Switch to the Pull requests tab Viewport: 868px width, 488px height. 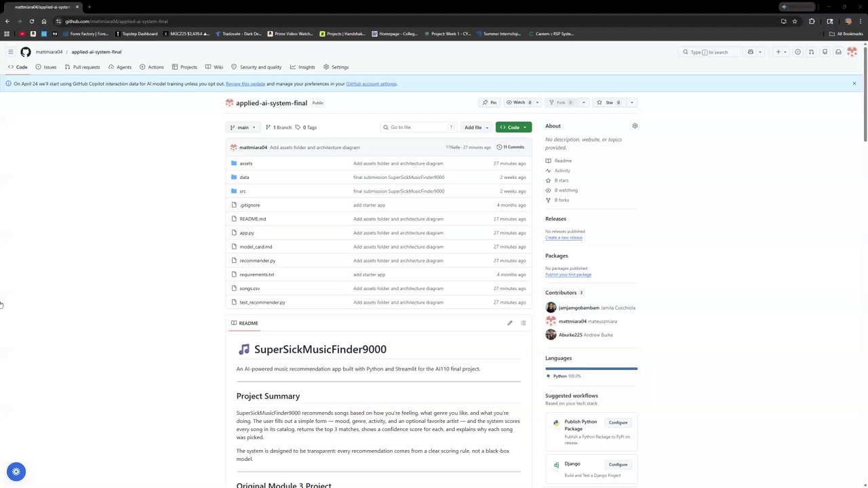[x=82, y=67]
